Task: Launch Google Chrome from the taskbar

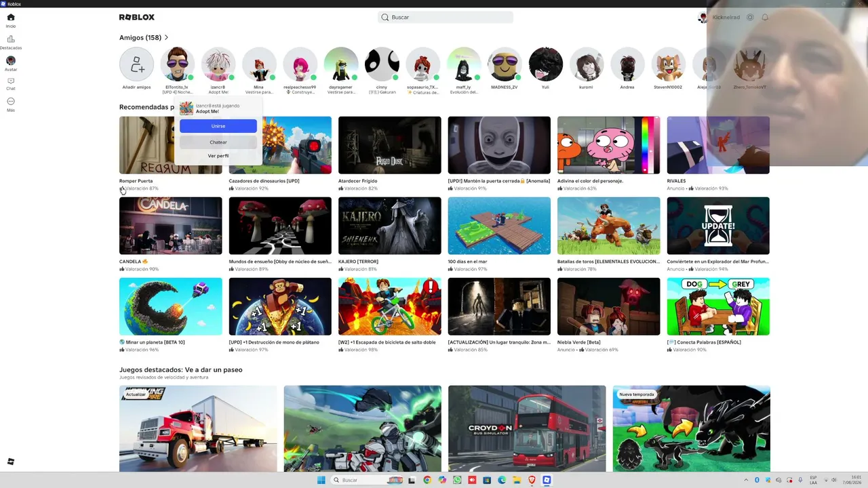Action: pos(427,480)
